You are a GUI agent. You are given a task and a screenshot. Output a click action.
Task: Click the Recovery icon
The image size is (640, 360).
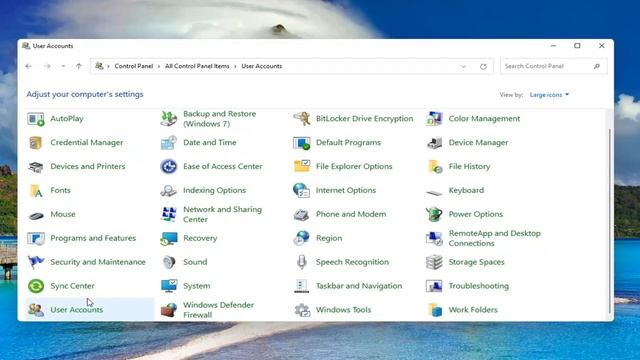(169, 238)
